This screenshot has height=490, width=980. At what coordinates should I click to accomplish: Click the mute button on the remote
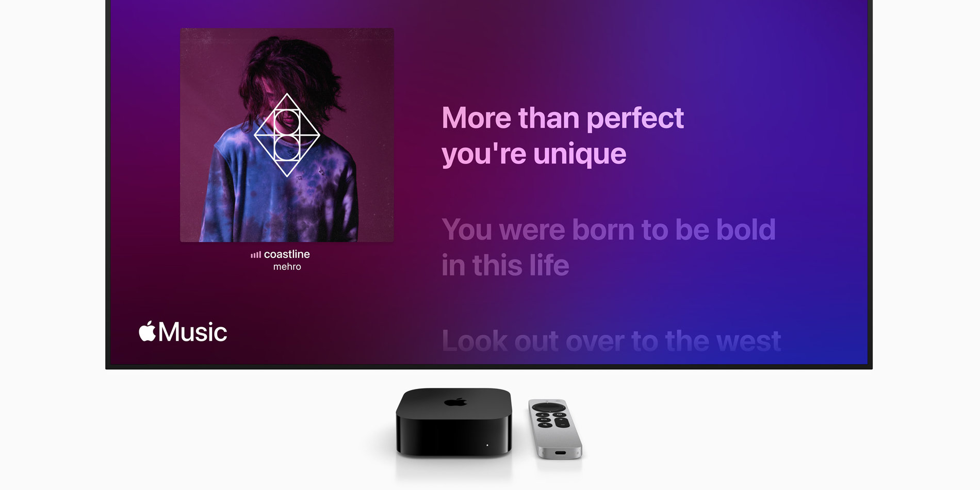(545, 425)
